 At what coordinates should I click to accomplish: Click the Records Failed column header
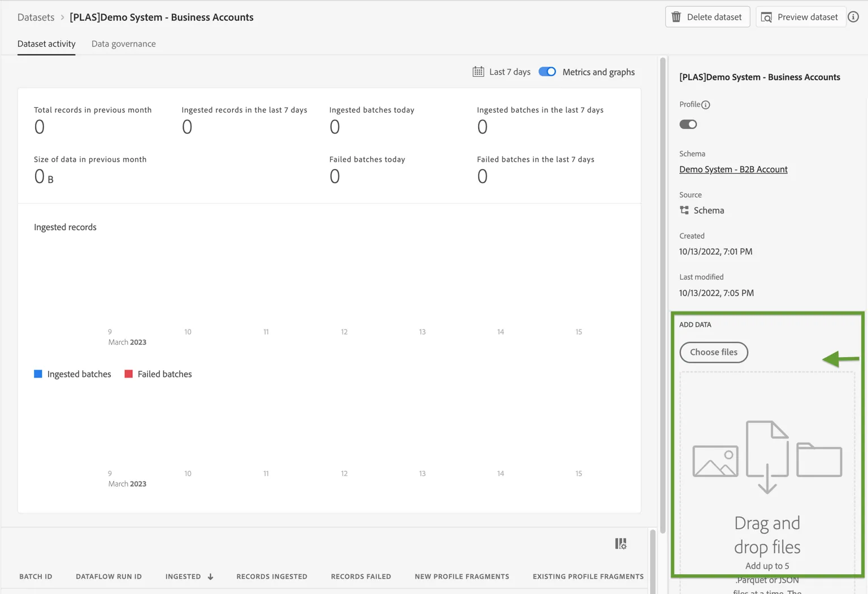361,576
